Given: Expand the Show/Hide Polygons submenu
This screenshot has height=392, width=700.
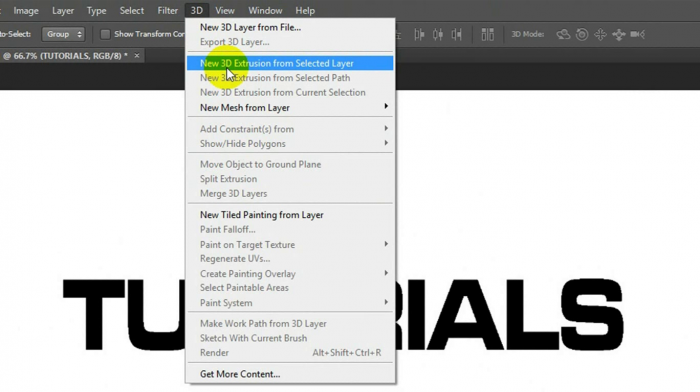Looking at the screenshot, I should [290, 144].
